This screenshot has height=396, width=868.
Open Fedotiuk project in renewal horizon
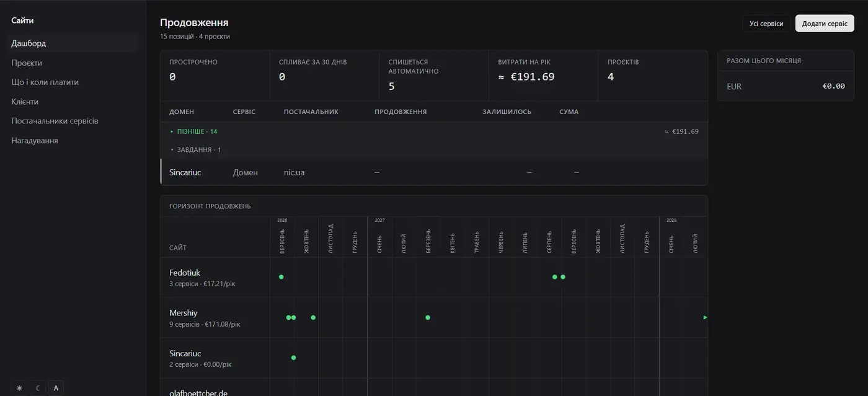pos(185,273)
